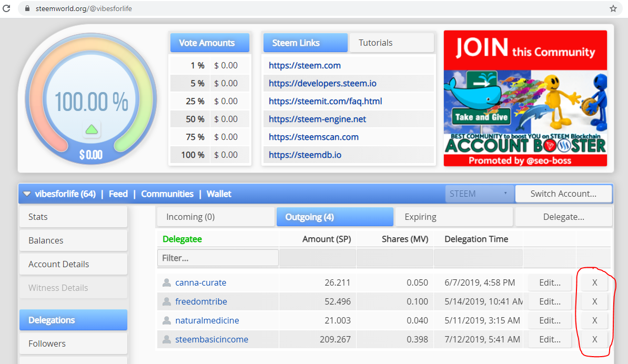
Task: Select the Outgoing (4) delegations tab
Action: click(x=335, y=217)
